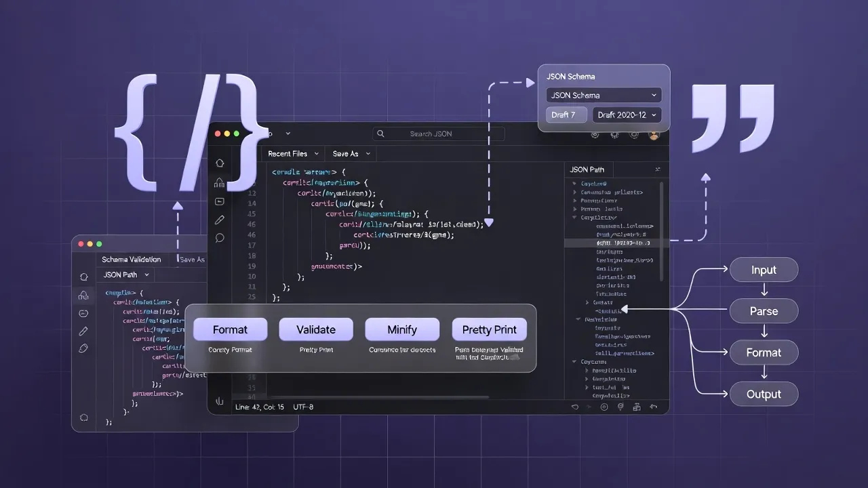Image resolution: width=868 pixels, height=488 pixels.
Task: Open the JSON Schema dropdown
Action: point(603,95)
